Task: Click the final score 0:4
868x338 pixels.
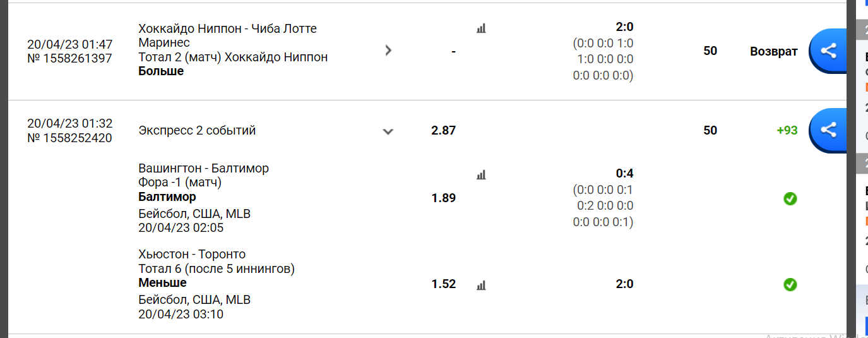Action: point(624,173)
